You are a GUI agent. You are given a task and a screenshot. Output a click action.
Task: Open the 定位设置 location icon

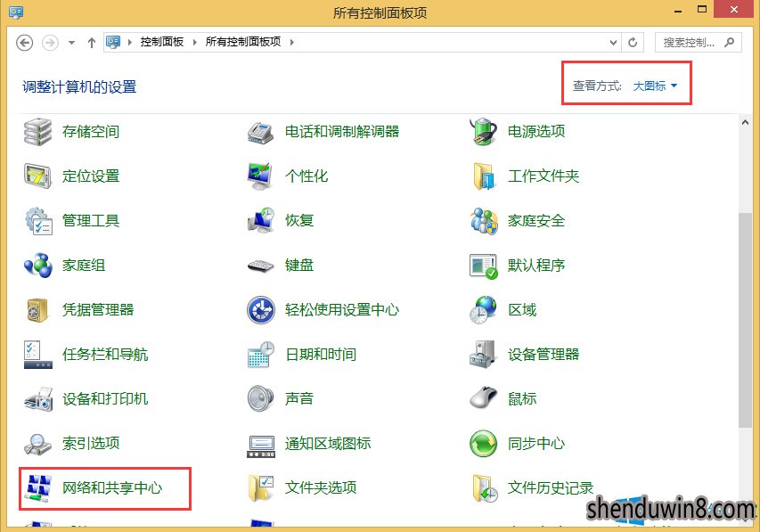point(37,176)
